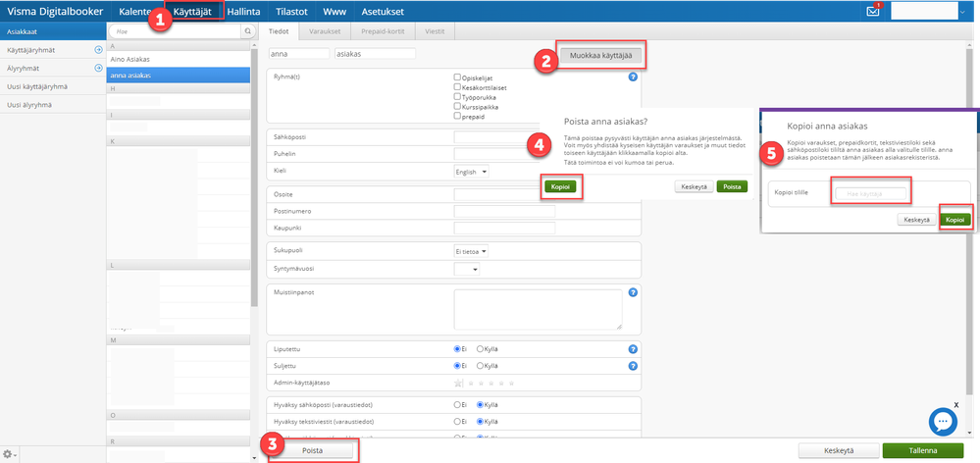Open Asiakkaat in the left sidebar
The height and width of the screenshot is (463, 980).
pos(53,30)
